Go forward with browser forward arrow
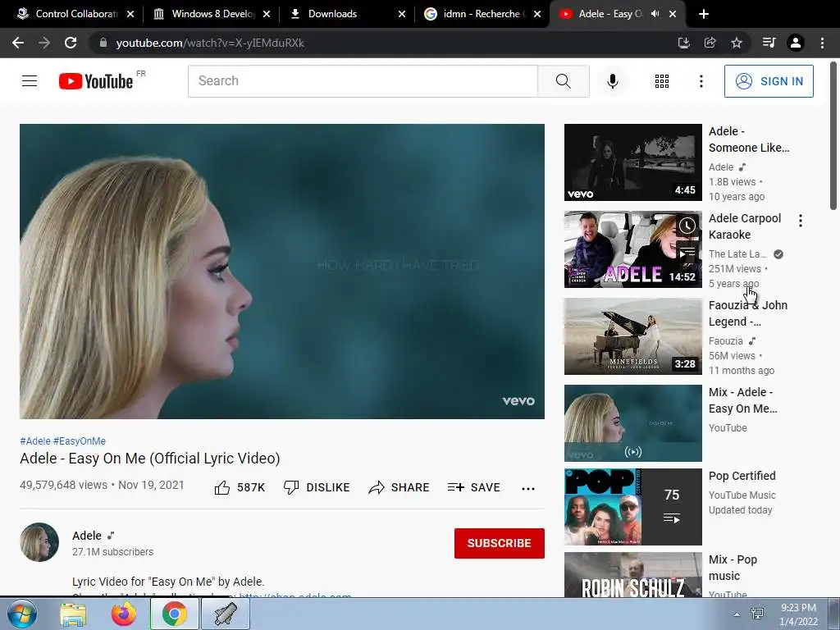 point(44,43)
